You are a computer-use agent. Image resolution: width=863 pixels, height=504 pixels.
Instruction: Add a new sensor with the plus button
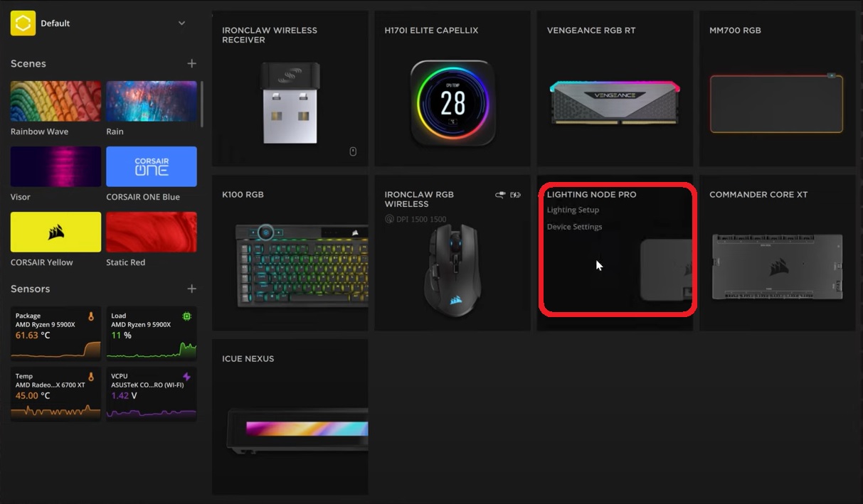tap(192, 289)
